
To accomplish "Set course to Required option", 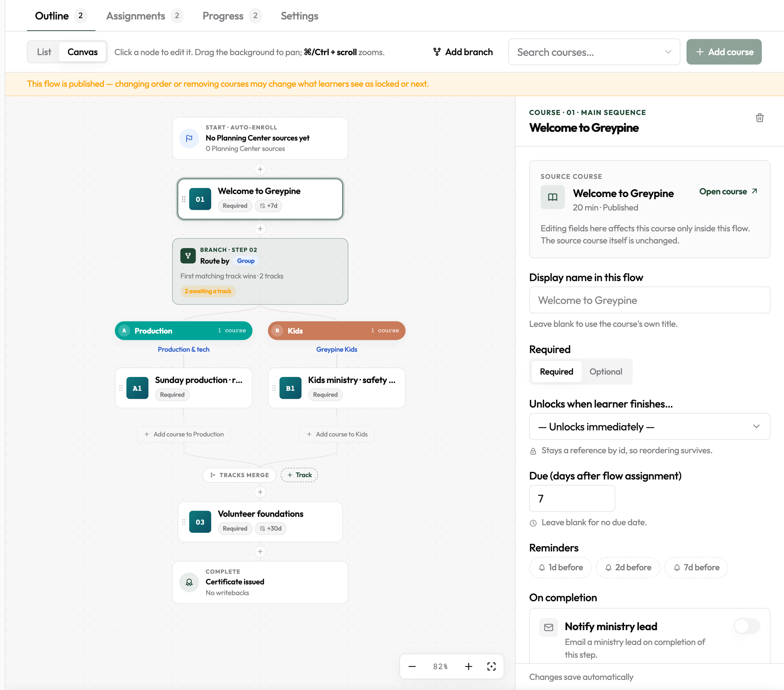I will (556, 372).
